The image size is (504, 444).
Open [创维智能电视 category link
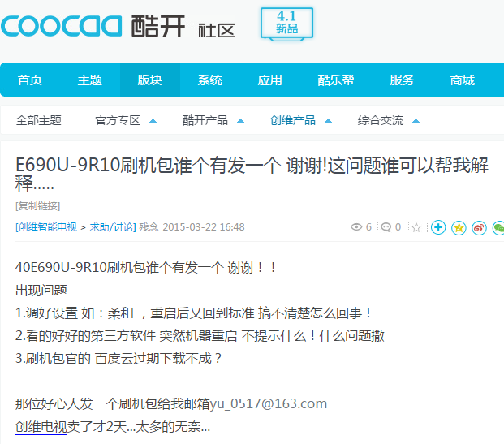coord(46,227)
